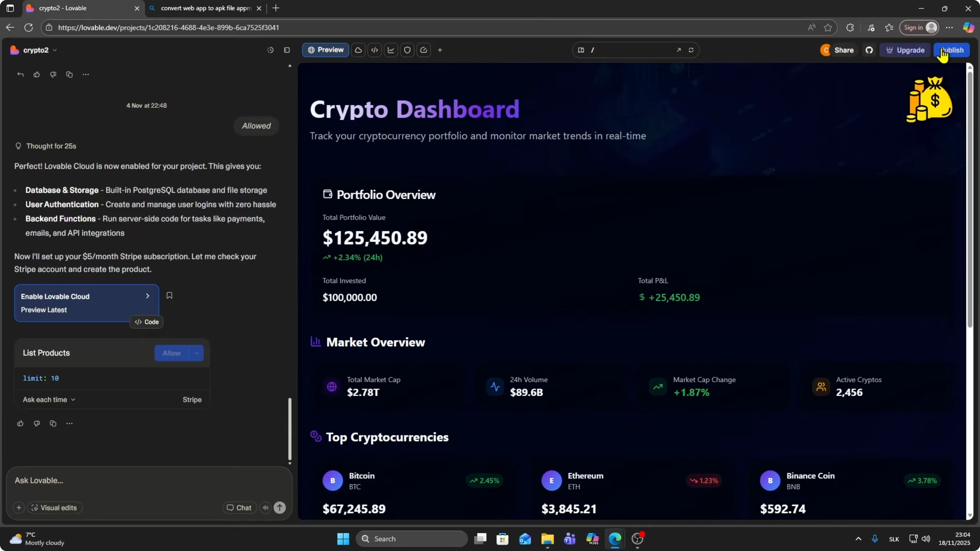Open the Code editor view icon
The image size is (980, 551).
[374, 50]
